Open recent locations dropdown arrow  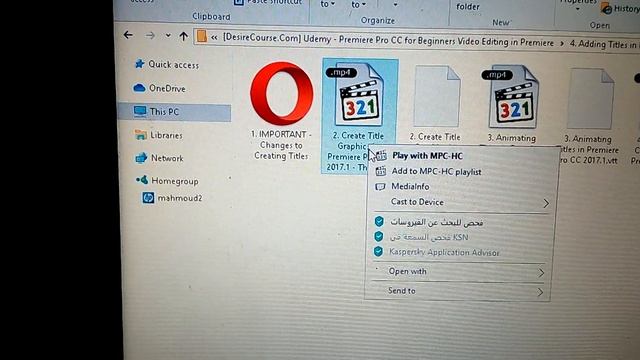tap(168, 36)
